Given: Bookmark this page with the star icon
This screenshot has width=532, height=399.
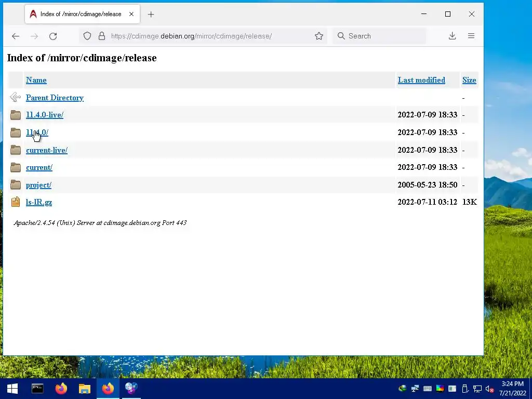Looking at the screenshot, I should click(x=319, y=36).
